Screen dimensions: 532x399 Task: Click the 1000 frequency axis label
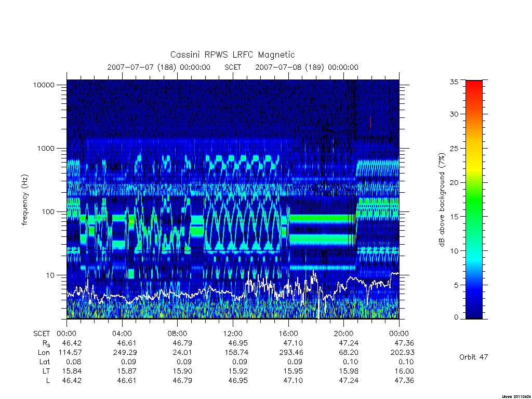coord(46,148)
